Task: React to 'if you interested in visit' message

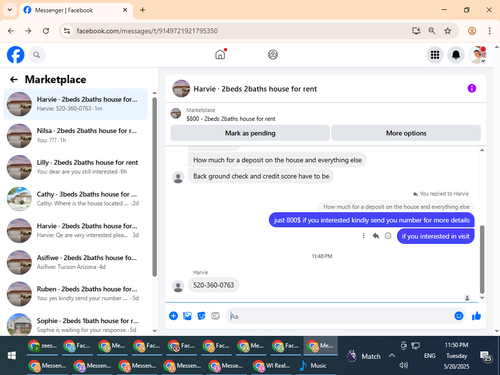Action: tap(388, 236)
